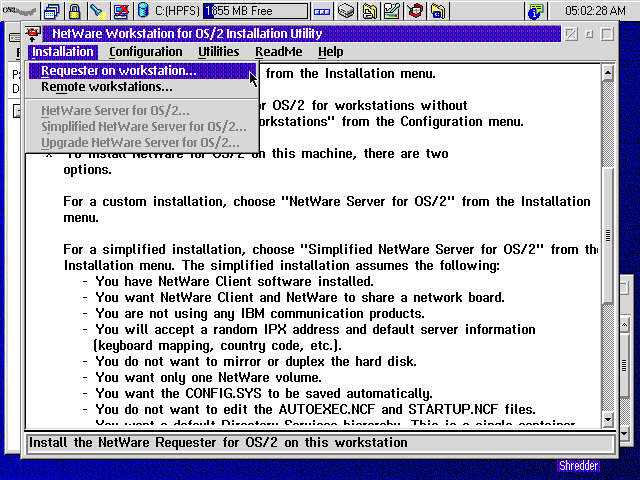Click the readme scrollbar down arrow

point(608,419)
